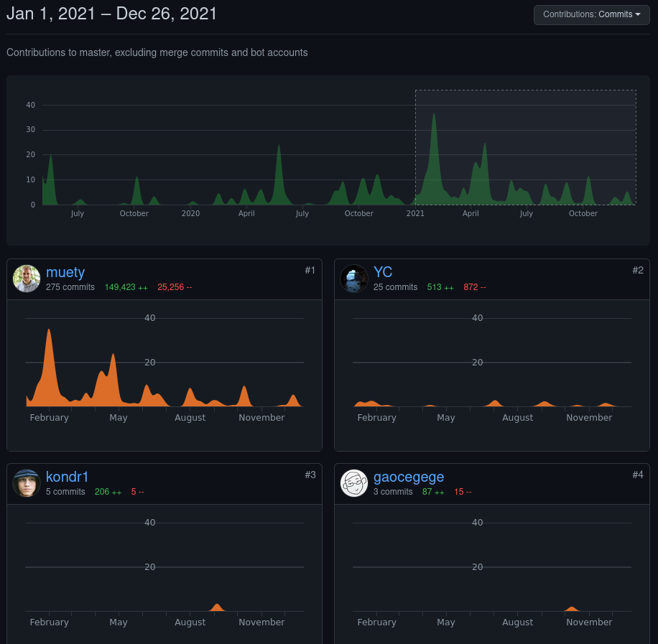The height and width of the screenshot is (644, 658).
Task: Click YC's 513 ++ additions count
Action: pos(440,287)
